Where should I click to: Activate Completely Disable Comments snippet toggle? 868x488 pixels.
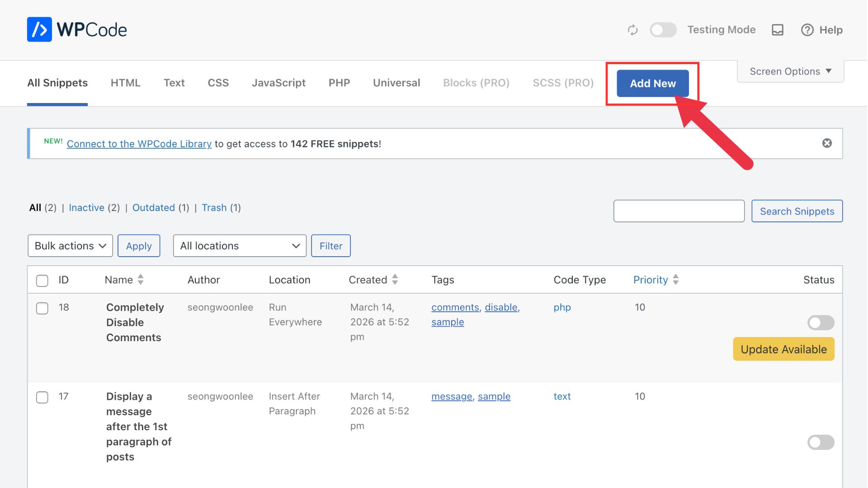(821, 323)
